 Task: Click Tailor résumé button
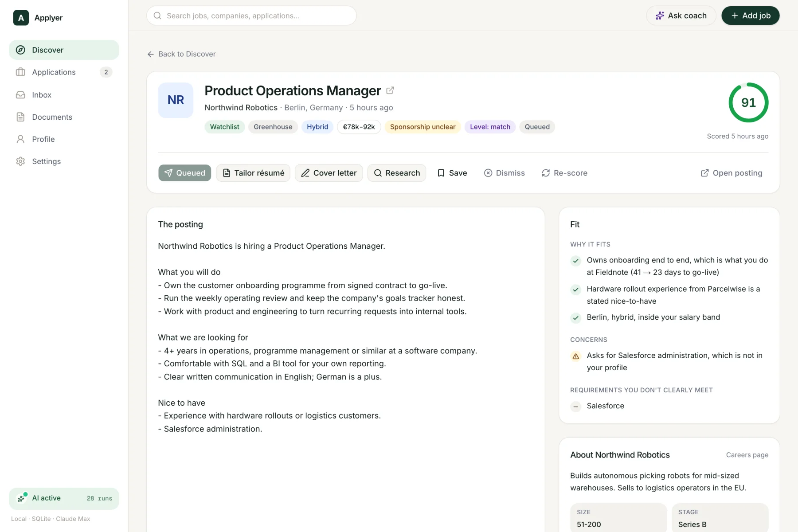pos(253,173)
